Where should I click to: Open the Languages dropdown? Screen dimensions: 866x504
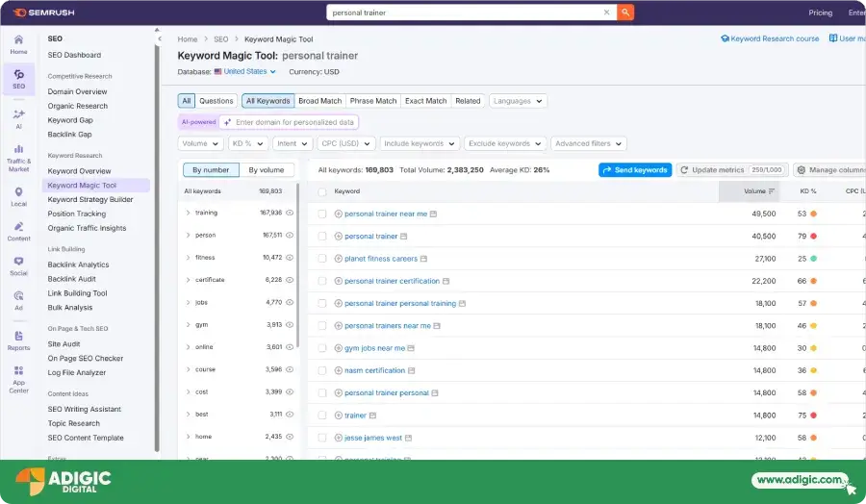(x=518, y=101)
